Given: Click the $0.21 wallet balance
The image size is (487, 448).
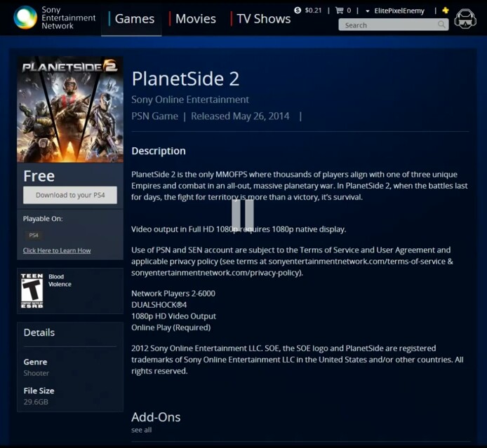Looking at the screenshot, I should (x=313, y=11).
